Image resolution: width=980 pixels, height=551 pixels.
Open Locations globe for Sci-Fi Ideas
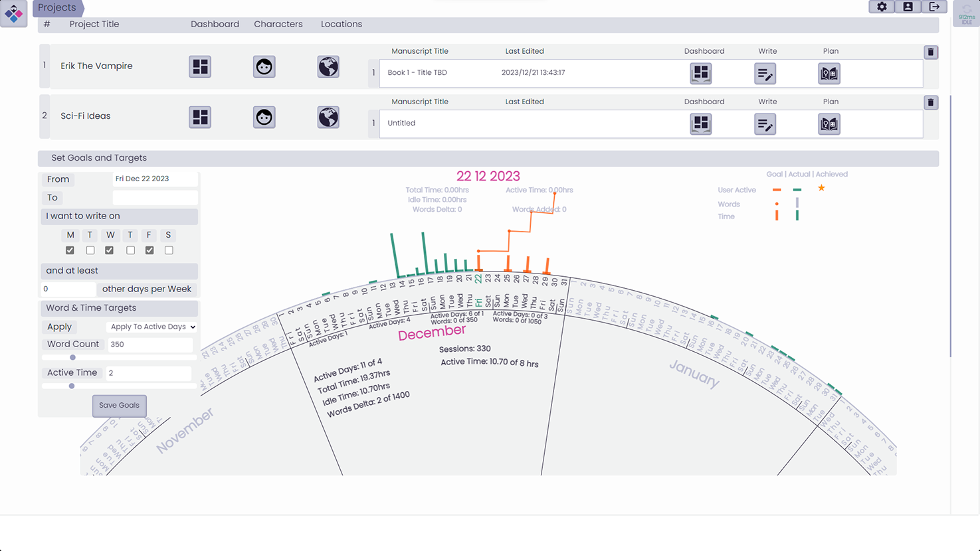328,117
